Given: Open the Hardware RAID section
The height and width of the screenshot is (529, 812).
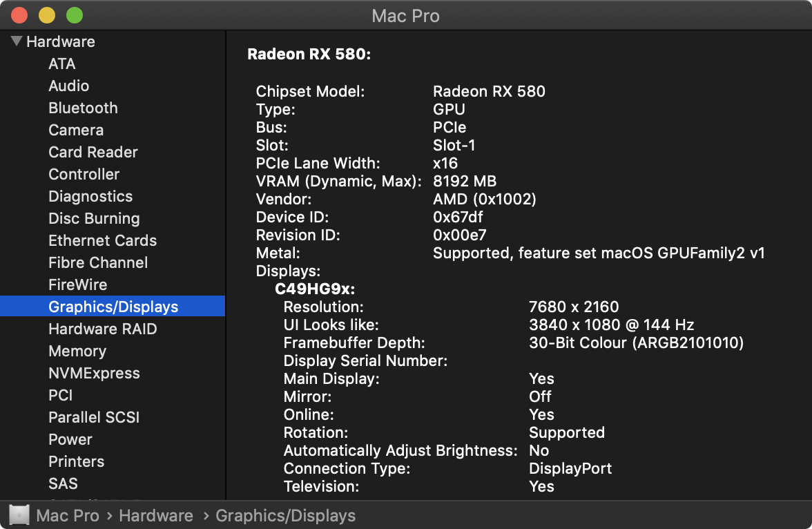Looking at the screenshot, I should tap(102, 329).
